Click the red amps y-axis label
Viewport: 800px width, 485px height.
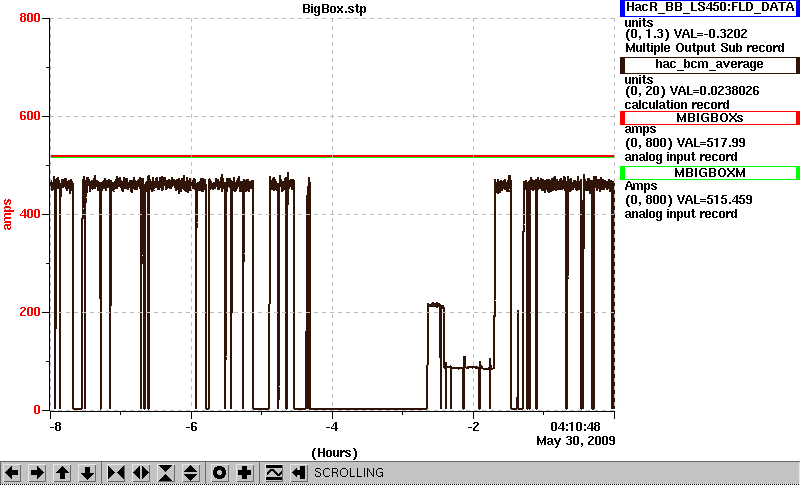8,215
